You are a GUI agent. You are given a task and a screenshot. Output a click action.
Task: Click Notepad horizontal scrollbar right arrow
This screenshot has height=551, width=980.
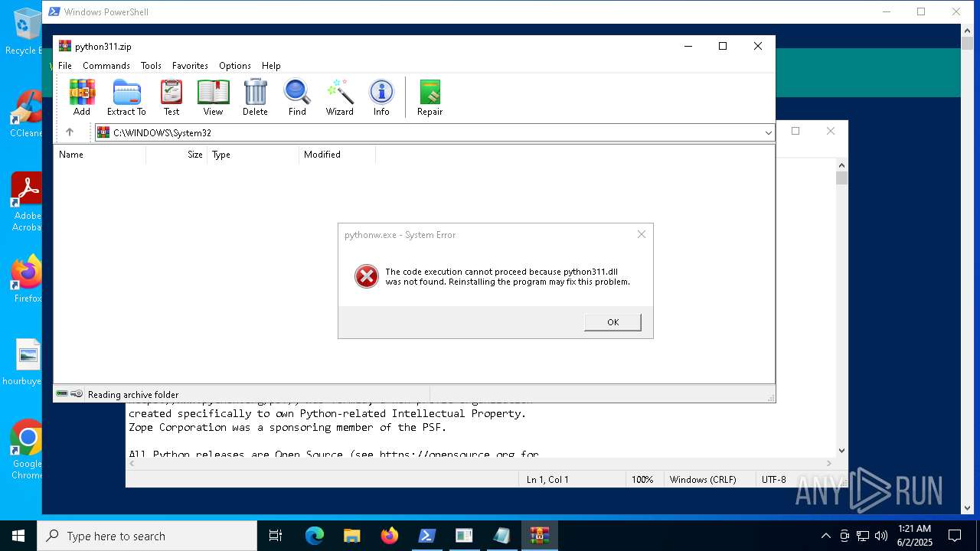[829, 463]
